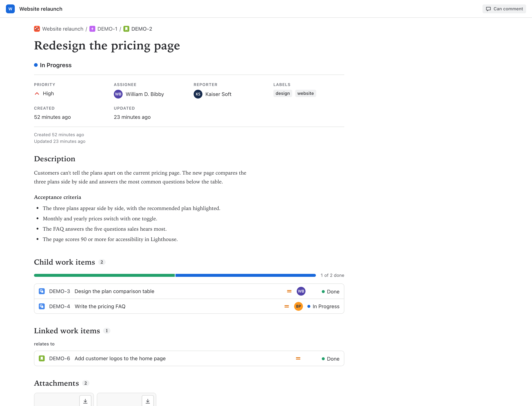This screenshot has height=406, width=532.
Task: Click assignee name William D. Bibby
Action: (x=145, y=94)
